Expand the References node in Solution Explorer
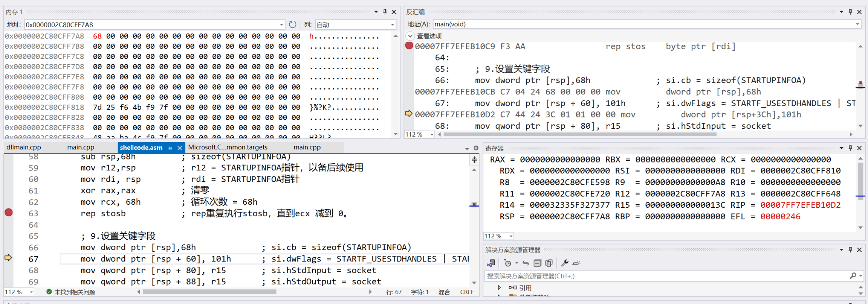This screenshot has width=868, height=304. 499,287
